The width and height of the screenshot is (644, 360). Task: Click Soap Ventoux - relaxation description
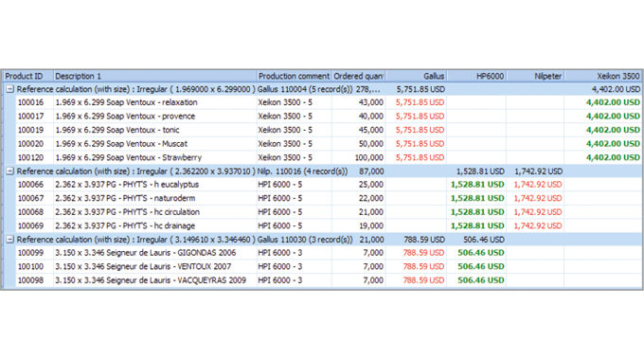point(127,102)
